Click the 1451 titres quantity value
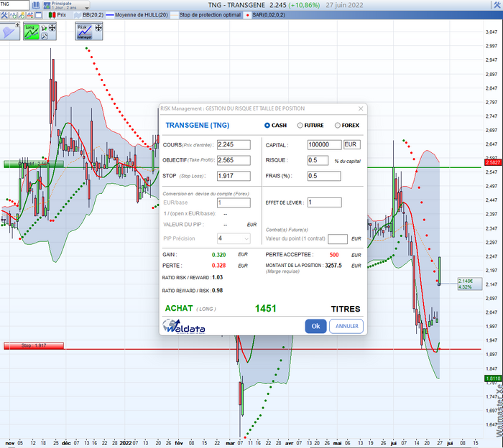The width and height of the screenshot is (503, 448). 266,309
